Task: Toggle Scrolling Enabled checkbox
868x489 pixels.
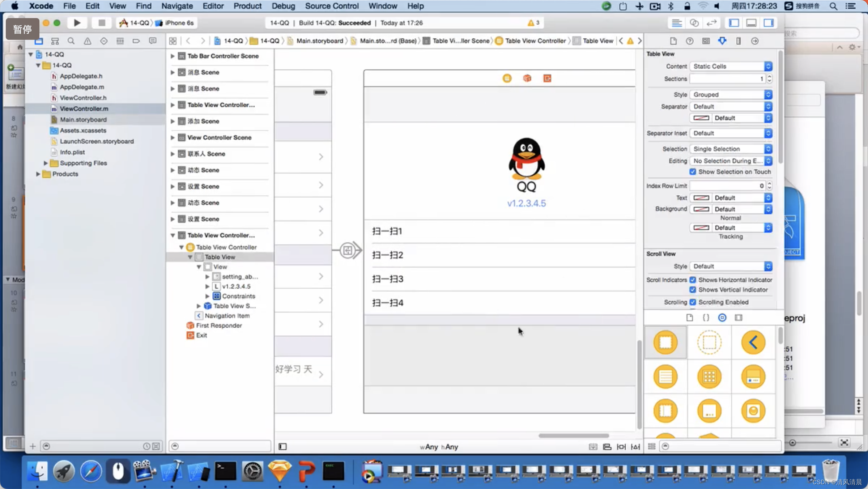Action: (693, 302)
